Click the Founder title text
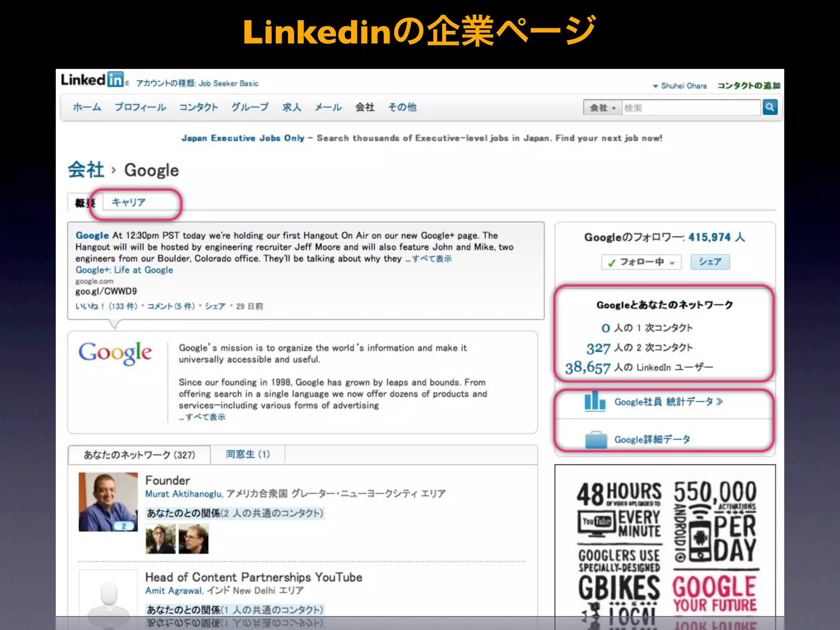Viewport: 840px width, 630px height. pos(168,481)
